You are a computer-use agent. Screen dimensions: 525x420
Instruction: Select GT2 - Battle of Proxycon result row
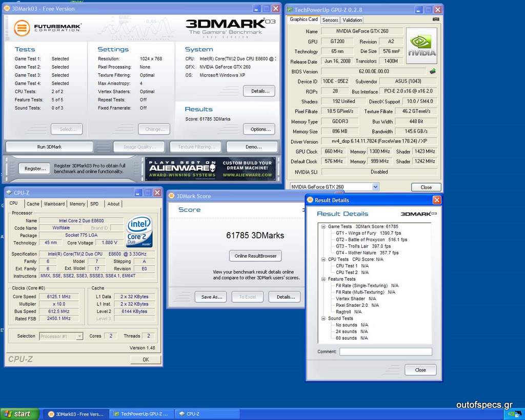pos(371,240)
